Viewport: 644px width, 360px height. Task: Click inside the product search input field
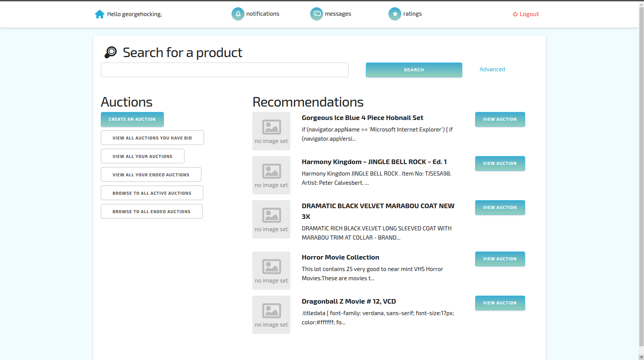(x=224, y=70)
